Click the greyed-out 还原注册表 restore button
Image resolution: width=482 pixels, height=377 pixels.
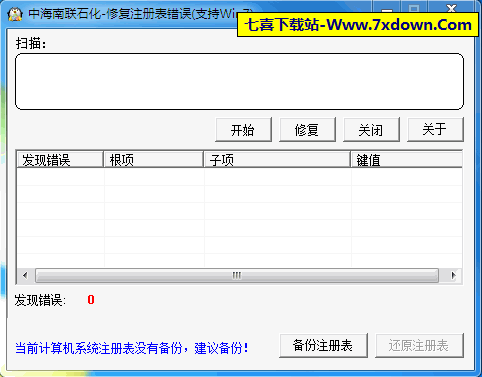[419, 345]
